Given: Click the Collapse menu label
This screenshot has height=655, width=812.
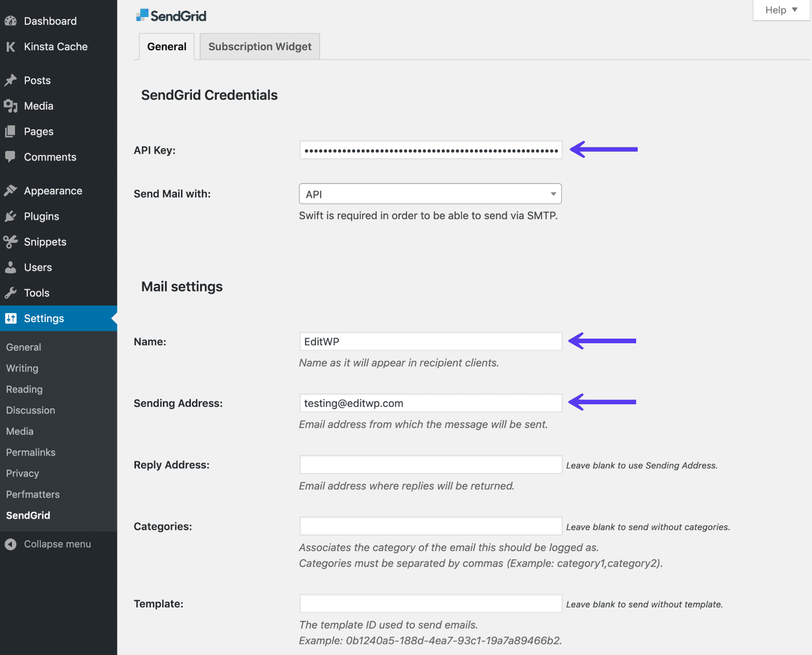Looking at the screenshot, I should tap(57, 544).
